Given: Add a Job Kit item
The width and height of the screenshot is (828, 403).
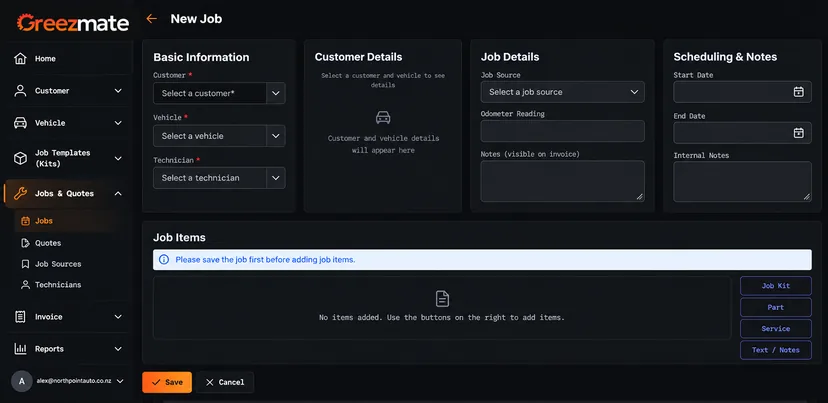Looking at the screenshot, I should click(x=776, y=286).
